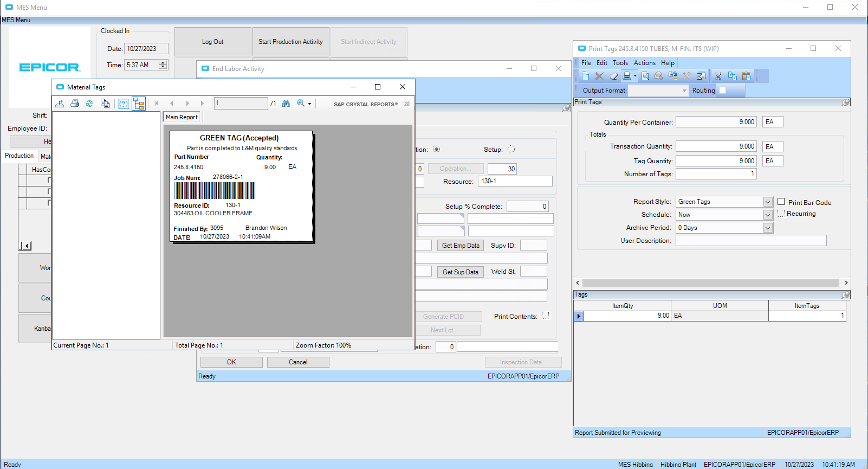Click Delete X in Print Tags toolbar

click(x=599, y=76)
